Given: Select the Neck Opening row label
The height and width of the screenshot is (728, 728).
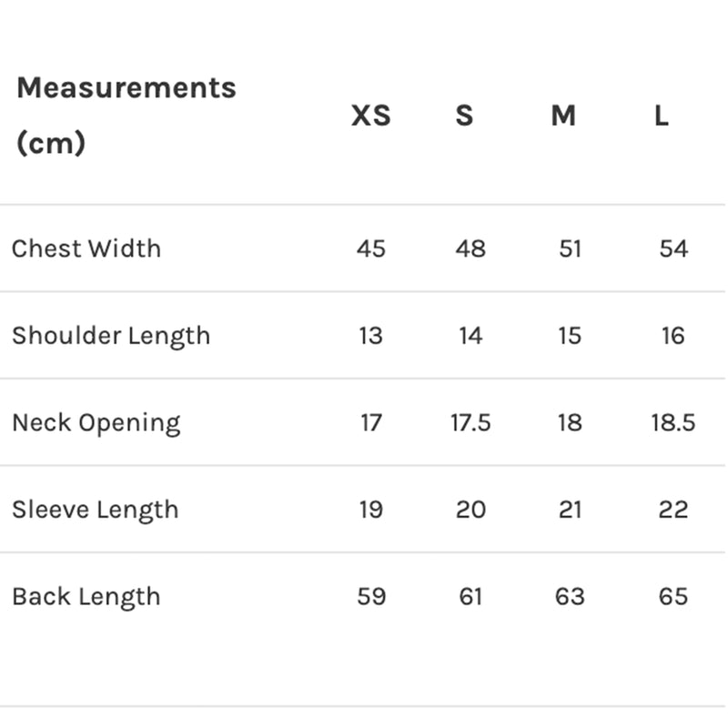Looking at the screenshot, I should click(x=96, y=423).
